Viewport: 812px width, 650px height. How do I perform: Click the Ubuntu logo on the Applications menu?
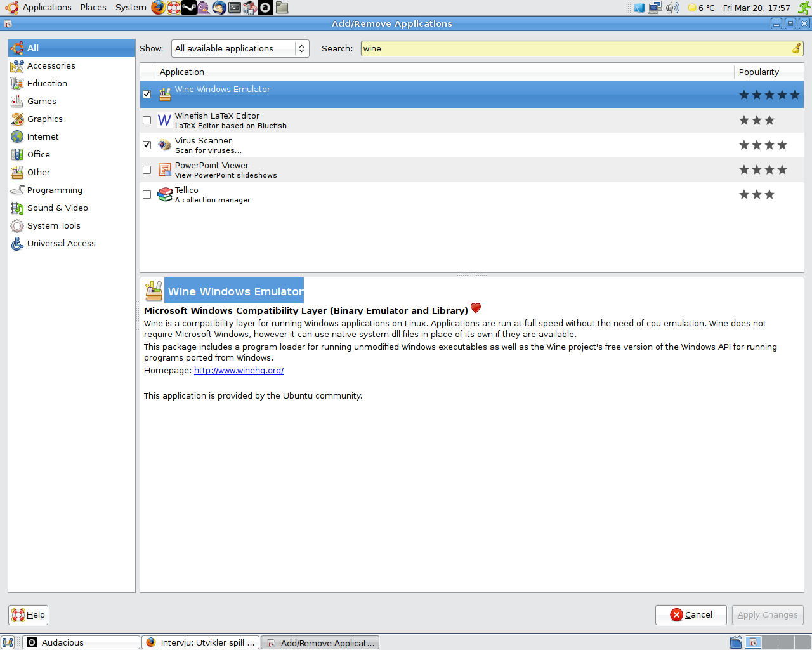[11, 8]
